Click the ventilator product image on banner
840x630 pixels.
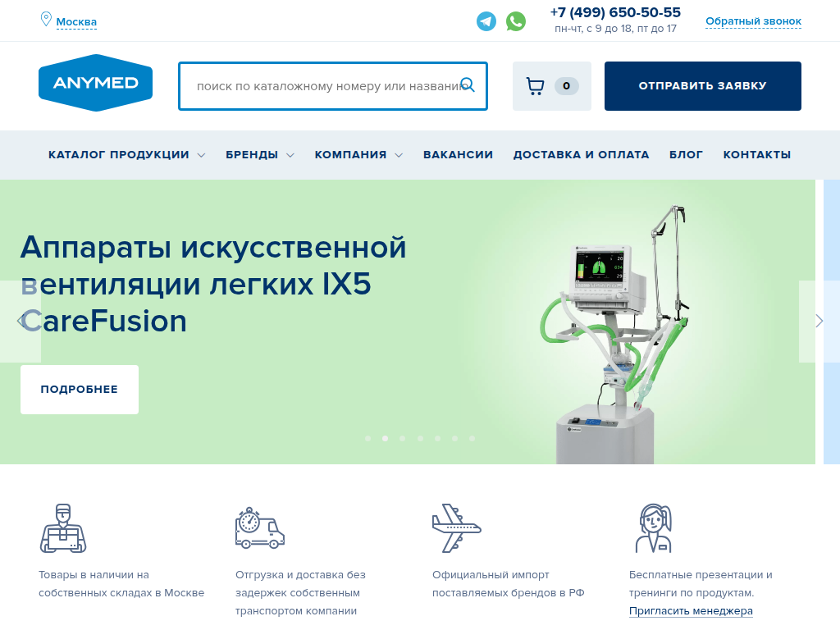pyautogui.click(x=614, y=335)
